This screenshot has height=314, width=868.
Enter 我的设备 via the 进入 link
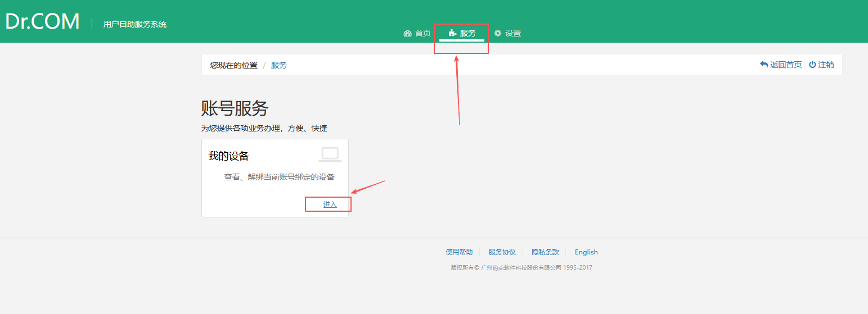pyautogui.click(x=330, y=204)
